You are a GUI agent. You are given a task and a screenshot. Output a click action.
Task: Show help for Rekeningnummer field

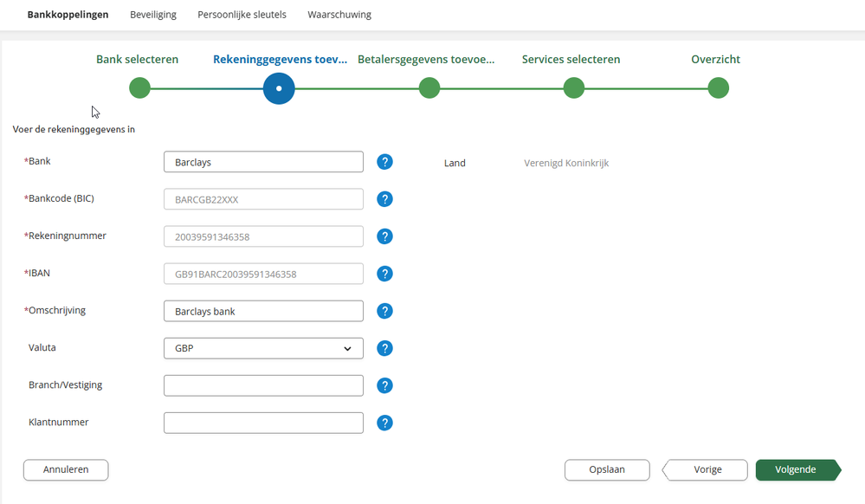coord(385,236)
